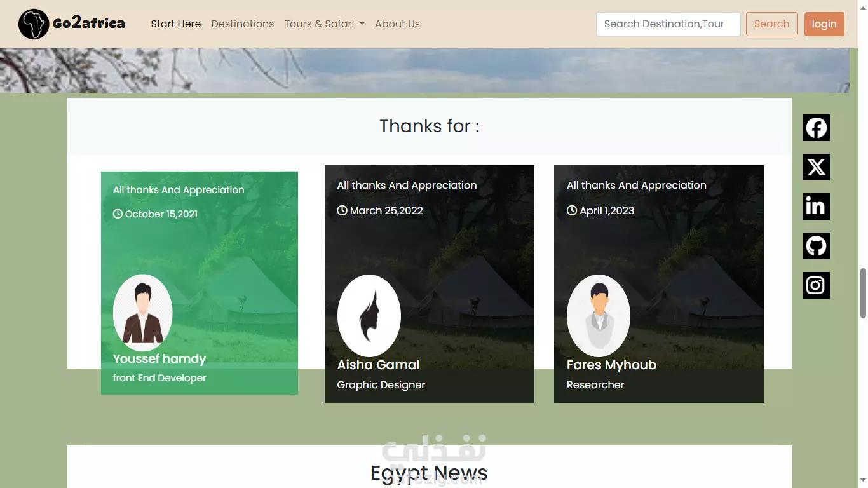Select Youssef hamdy's avatar picture
868x488 pixels.
click(x=143, y=313)
